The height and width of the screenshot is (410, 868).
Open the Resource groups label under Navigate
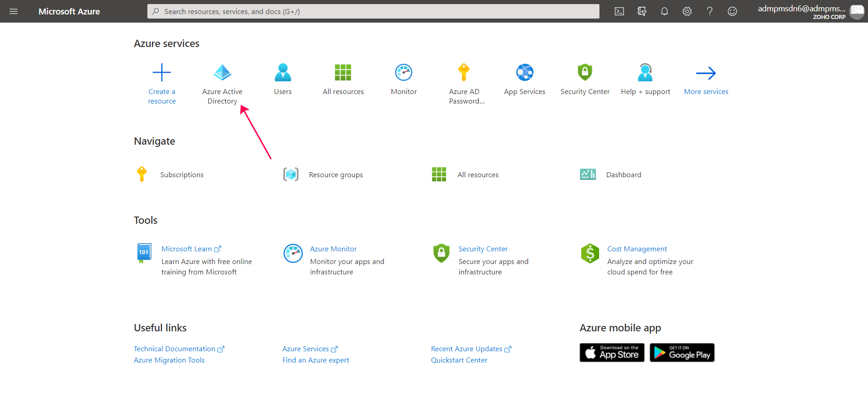coord(336,175)
